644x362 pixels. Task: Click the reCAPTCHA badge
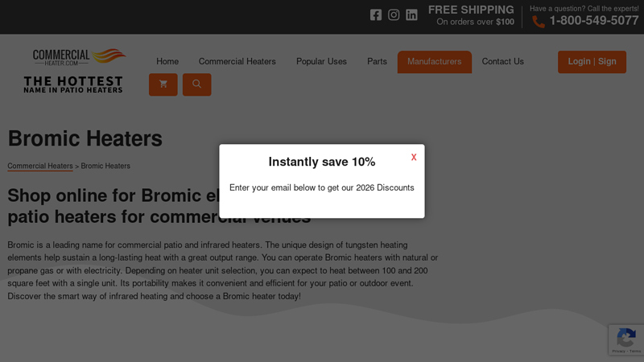(x=626, y=340)
